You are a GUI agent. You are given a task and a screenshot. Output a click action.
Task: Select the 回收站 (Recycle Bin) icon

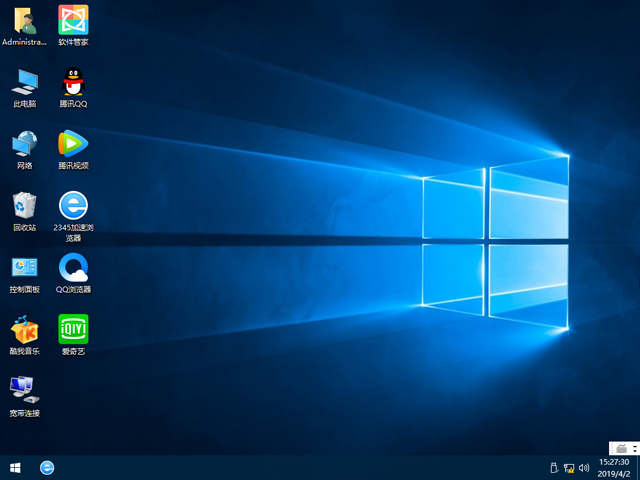tap(24, 206)
